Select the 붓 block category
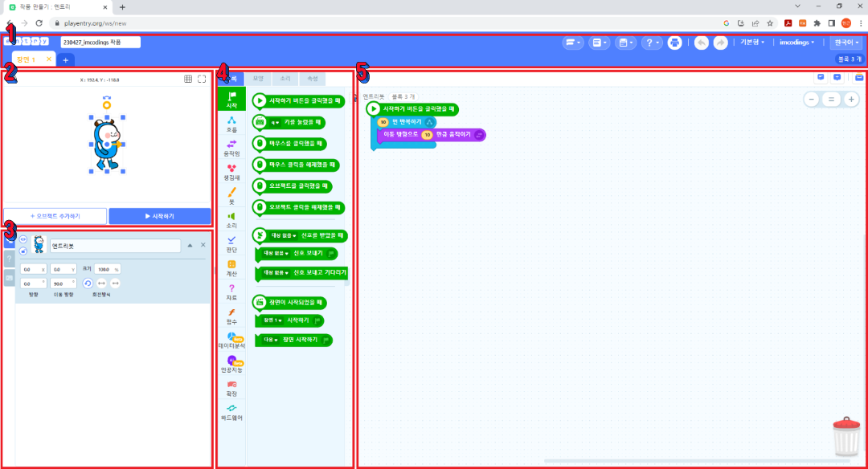868x469 pixels. [231, 196]
